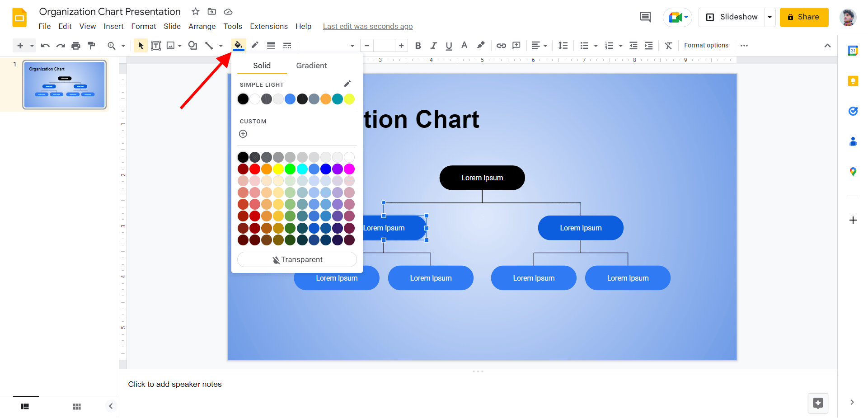Viewport: 868px width, 418px height.
Task: Open Google Tasks in side panel
Action: coord(853,111)
